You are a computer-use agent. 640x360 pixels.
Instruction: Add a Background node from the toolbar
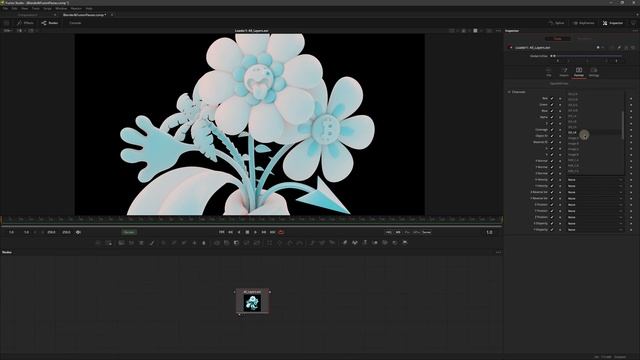click(121, 243)
